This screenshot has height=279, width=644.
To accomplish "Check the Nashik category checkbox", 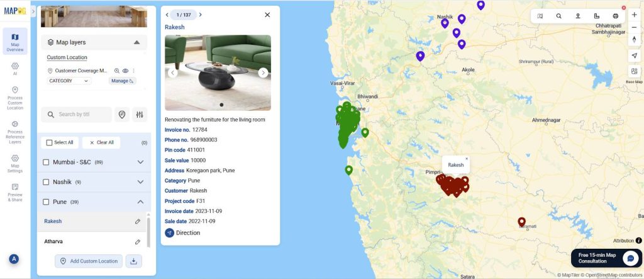I will point(46,182).
